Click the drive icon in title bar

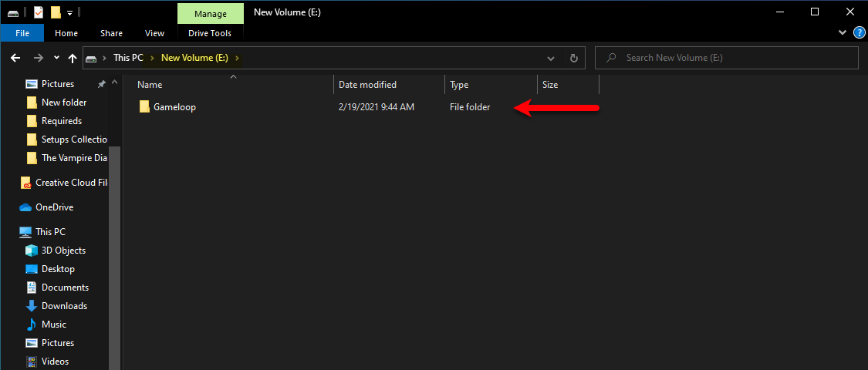pyautogui.click(x=13, y=13)
